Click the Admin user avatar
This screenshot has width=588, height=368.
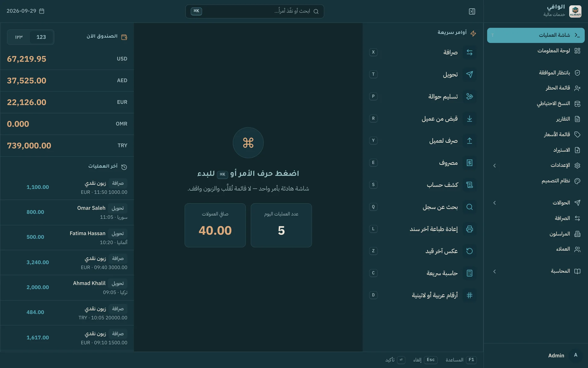pyautogui.click(x=575, y=355)
